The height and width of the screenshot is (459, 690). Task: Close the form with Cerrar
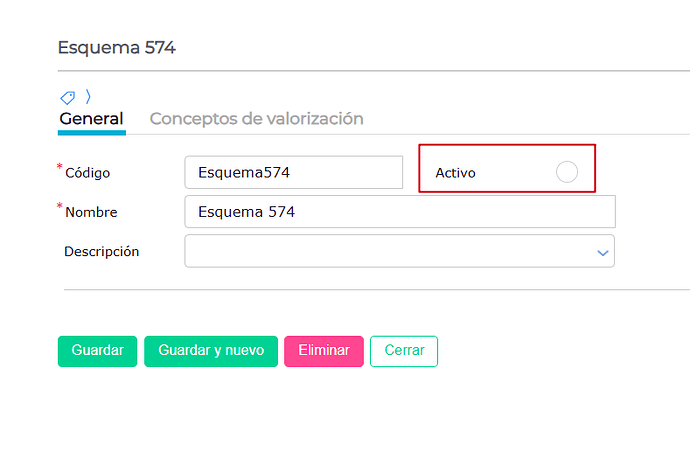coord(404,351)
